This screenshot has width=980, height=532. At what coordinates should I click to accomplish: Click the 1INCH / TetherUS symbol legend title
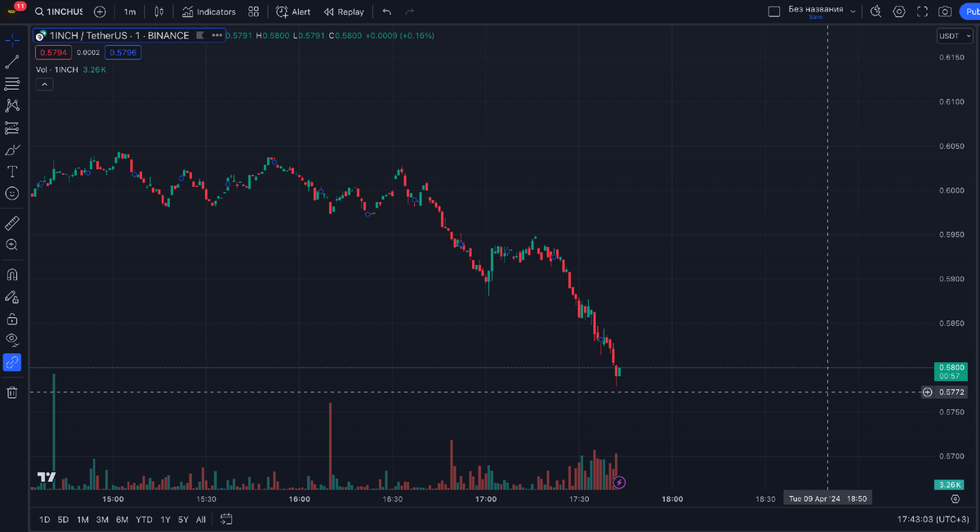click(119, 36)
